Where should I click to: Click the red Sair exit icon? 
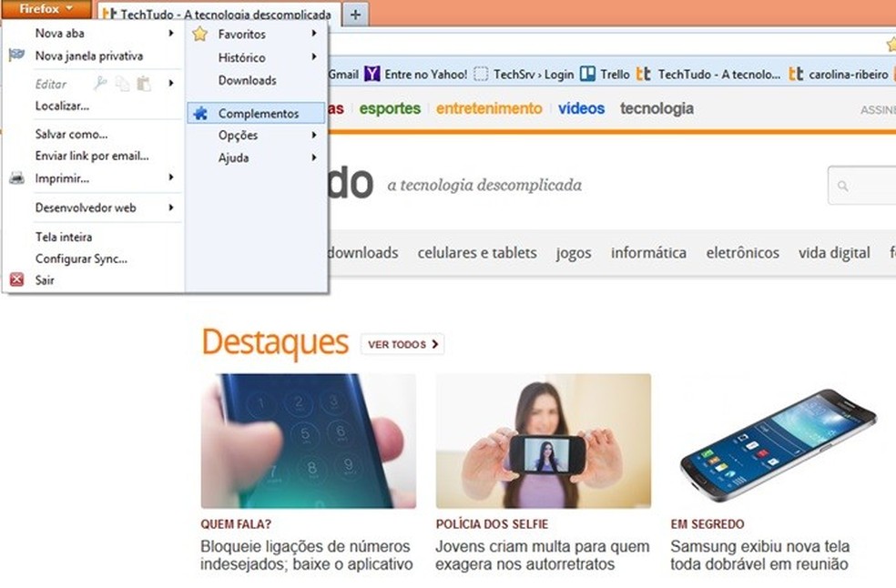coord(16,279)
